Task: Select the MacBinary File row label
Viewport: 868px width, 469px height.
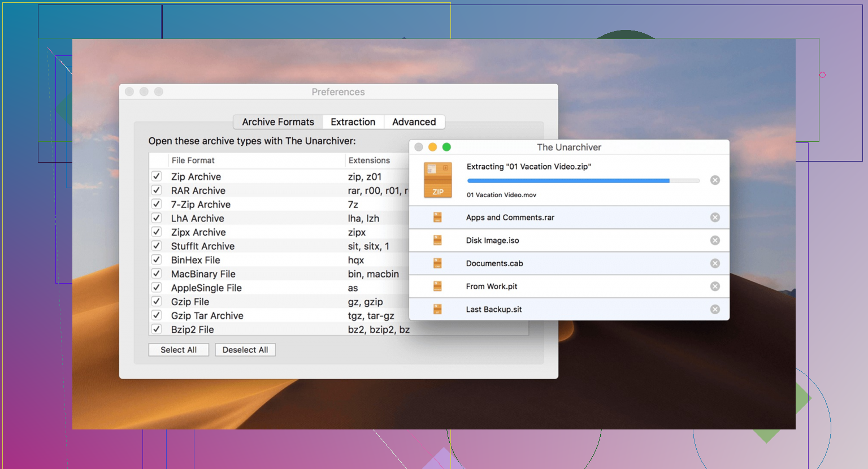Action: tap(203, 274)
